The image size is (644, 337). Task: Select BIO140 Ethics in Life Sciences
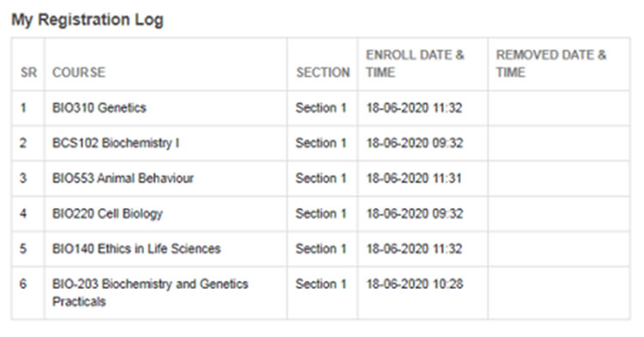137,248
